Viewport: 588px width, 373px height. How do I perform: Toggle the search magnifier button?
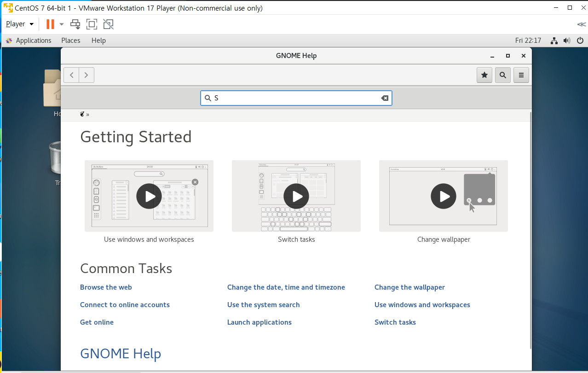[x=503, y=75]
